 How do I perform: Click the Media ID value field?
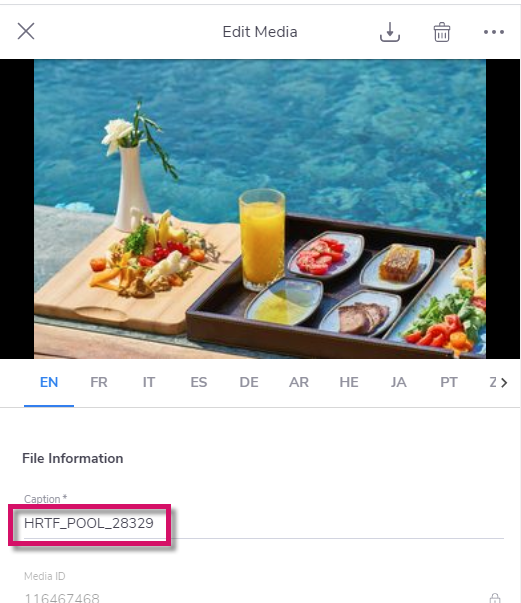[254, 597]
